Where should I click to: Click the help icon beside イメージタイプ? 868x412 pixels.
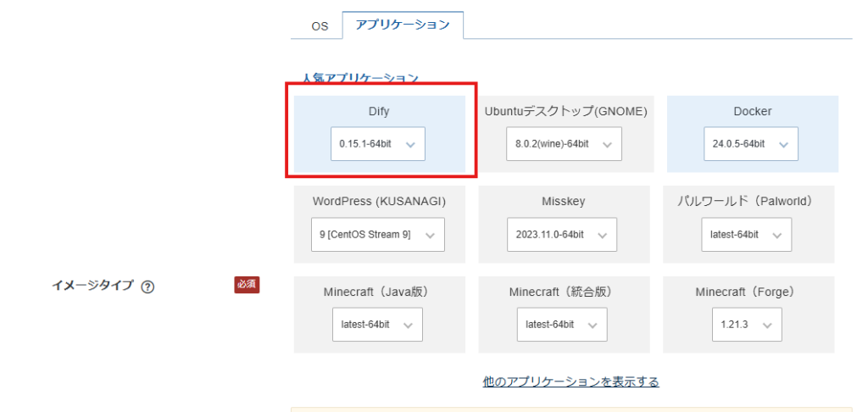147,287
